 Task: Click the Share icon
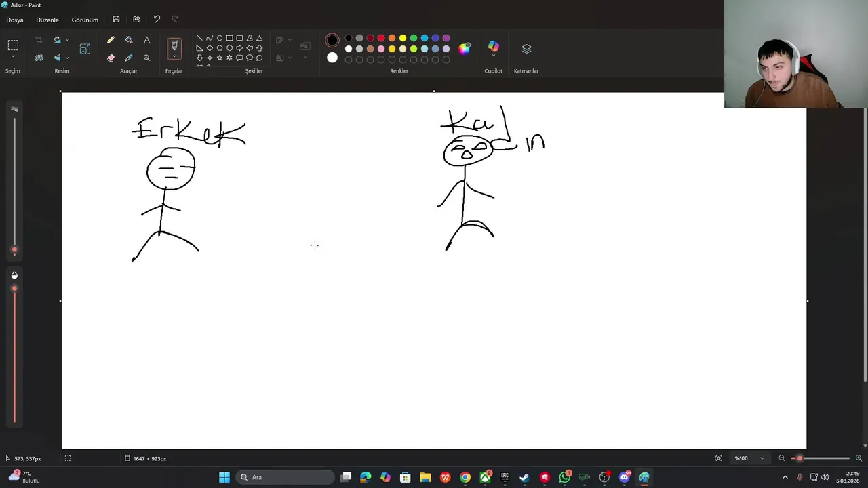tap(136, 20)
